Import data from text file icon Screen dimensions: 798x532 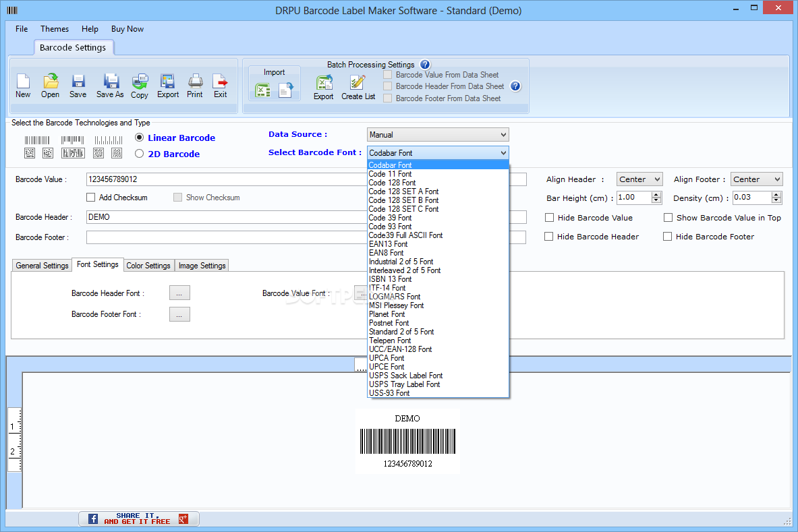286,90
